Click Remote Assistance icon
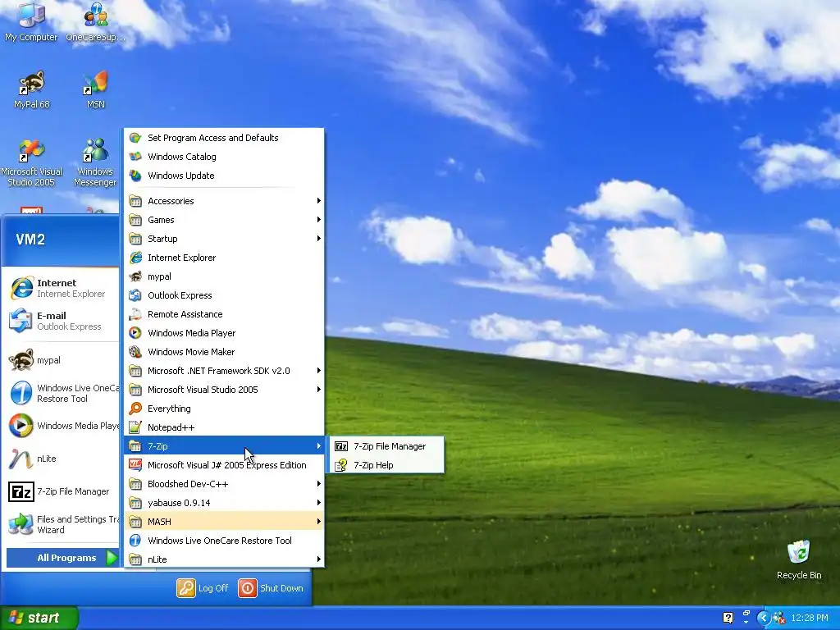This screenshot has height=630, width=840. [x=135, y=314]
